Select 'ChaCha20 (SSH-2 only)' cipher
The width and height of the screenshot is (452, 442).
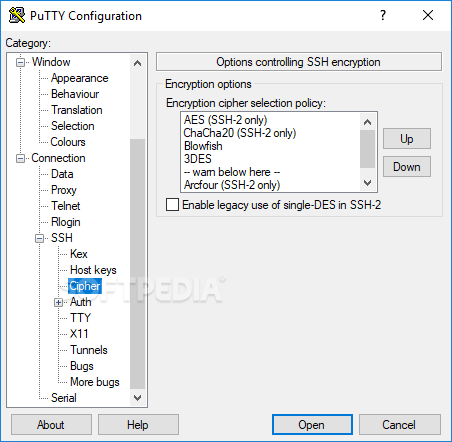coord(240,133)
